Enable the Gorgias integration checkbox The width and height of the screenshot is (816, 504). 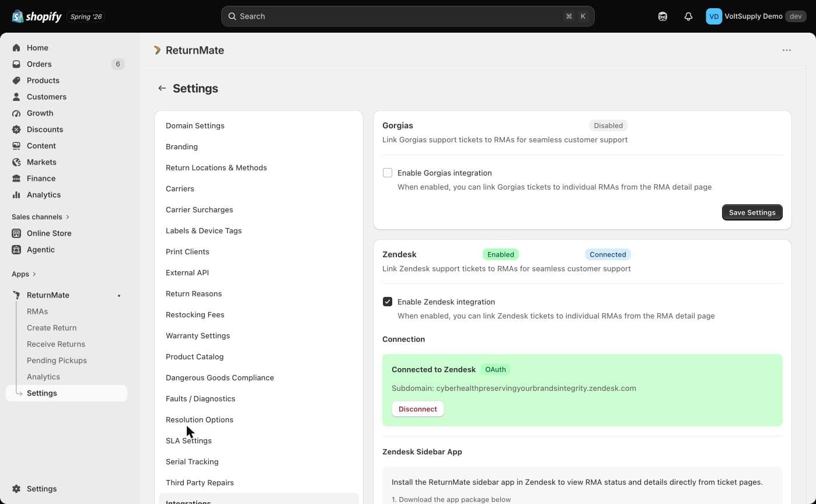coord(388,173)
